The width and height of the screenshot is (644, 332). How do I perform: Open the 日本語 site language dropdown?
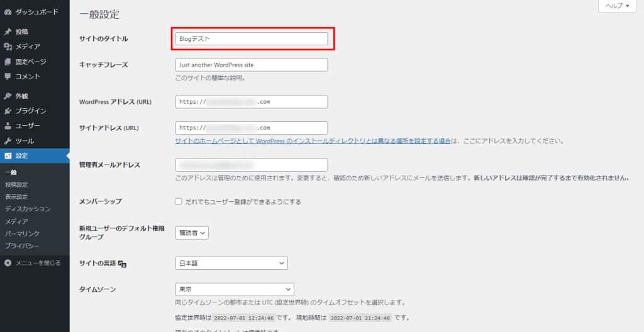pyautogui.click(x=231, y=263)
